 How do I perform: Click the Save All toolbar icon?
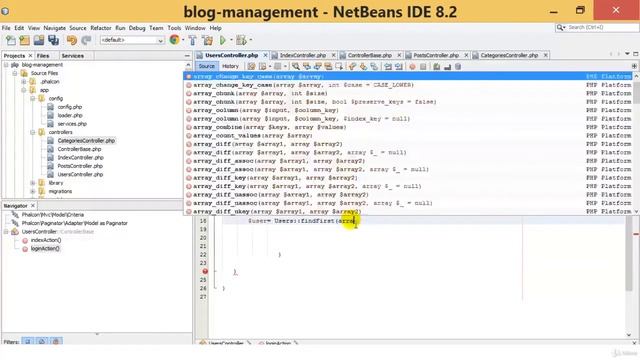(x=53, y=40)
